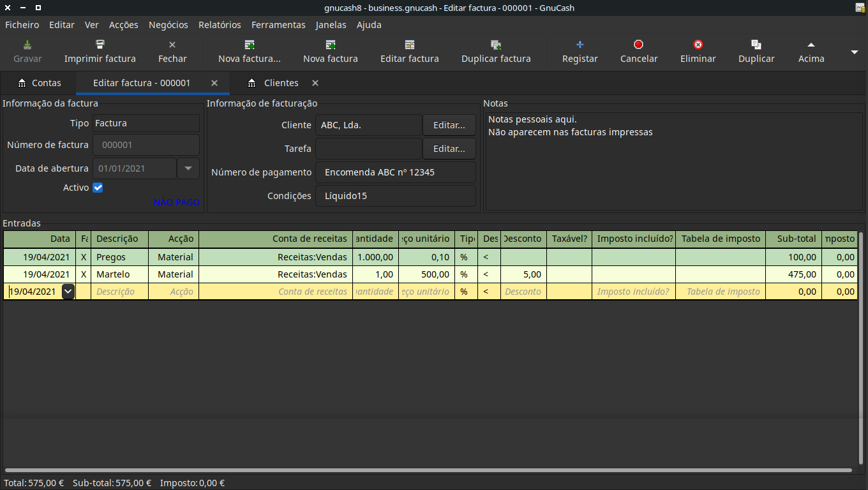Click the red Cancelar icon
The width and height of the screenshot is (868, 490).
click(x=639, y=45)
